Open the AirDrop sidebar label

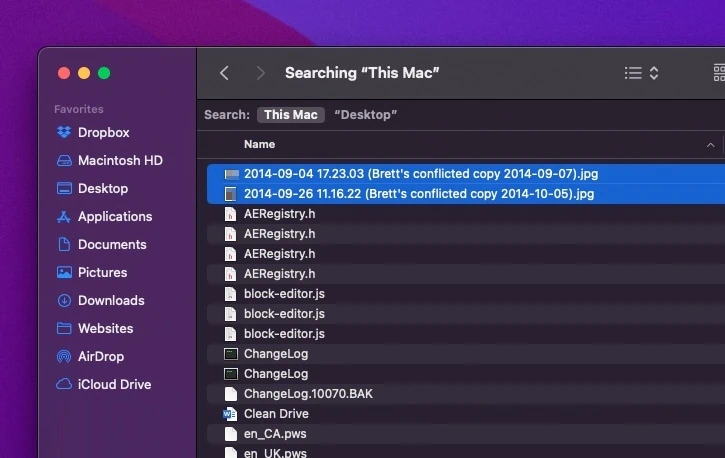[101, 357]
